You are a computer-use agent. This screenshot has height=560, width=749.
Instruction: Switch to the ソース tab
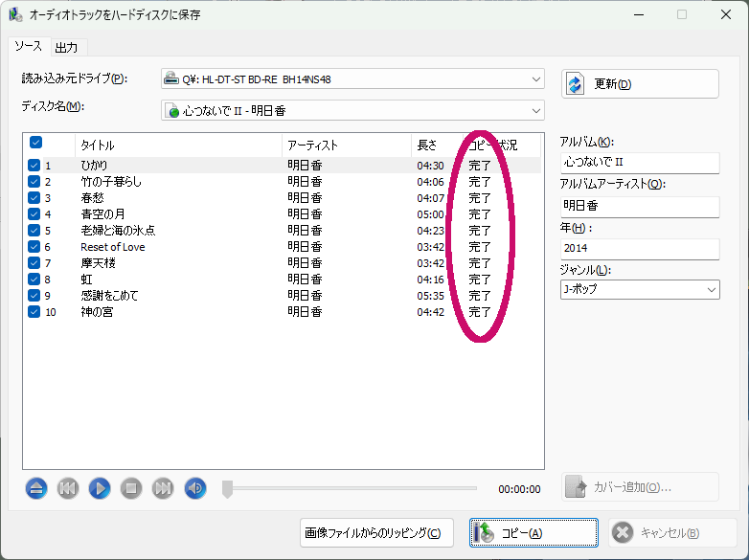pyautogui.click(x=28, y=46)
